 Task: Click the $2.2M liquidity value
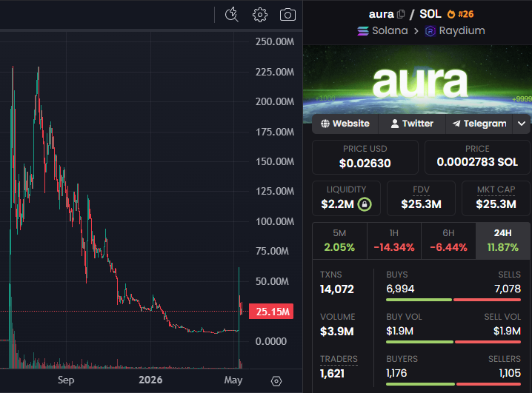point(338,204)
